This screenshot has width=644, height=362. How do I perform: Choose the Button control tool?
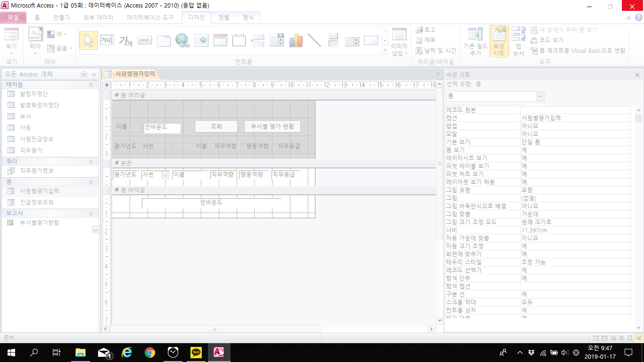coord(145,41)
